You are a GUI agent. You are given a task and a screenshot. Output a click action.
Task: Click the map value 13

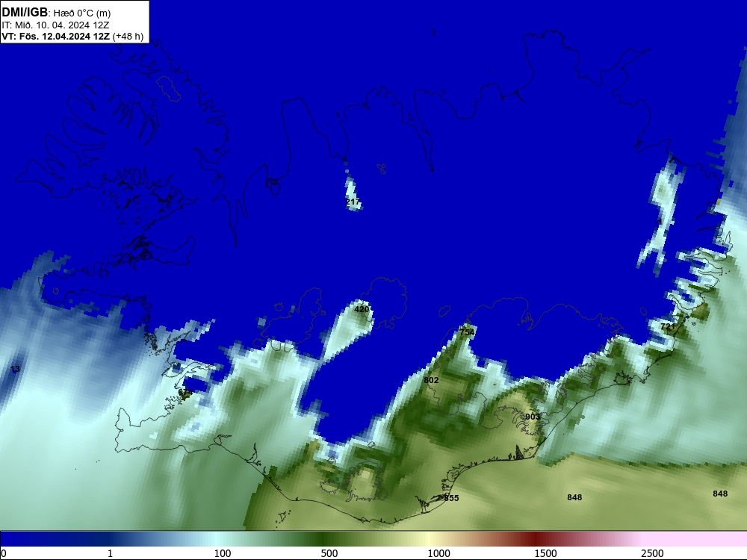15,369
